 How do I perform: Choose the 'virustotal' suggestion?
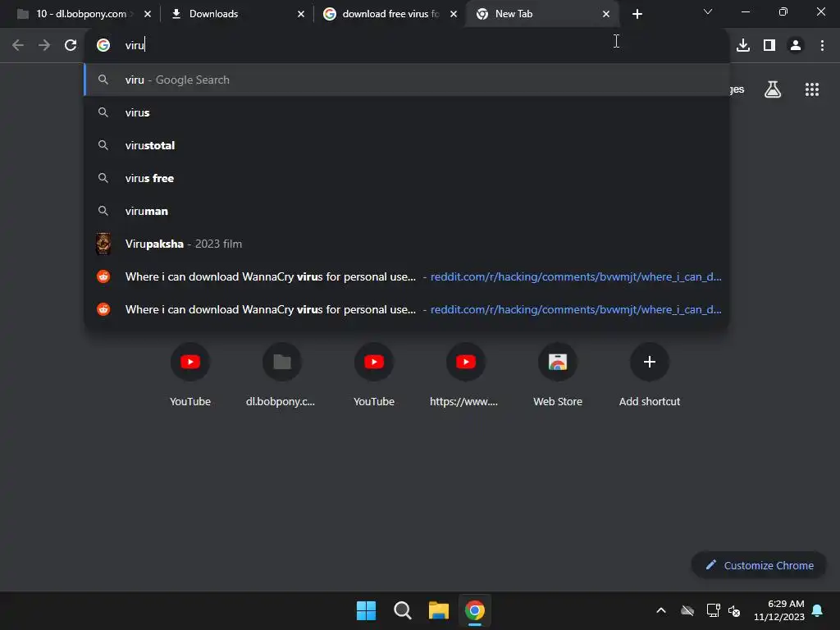pos(407,145)
